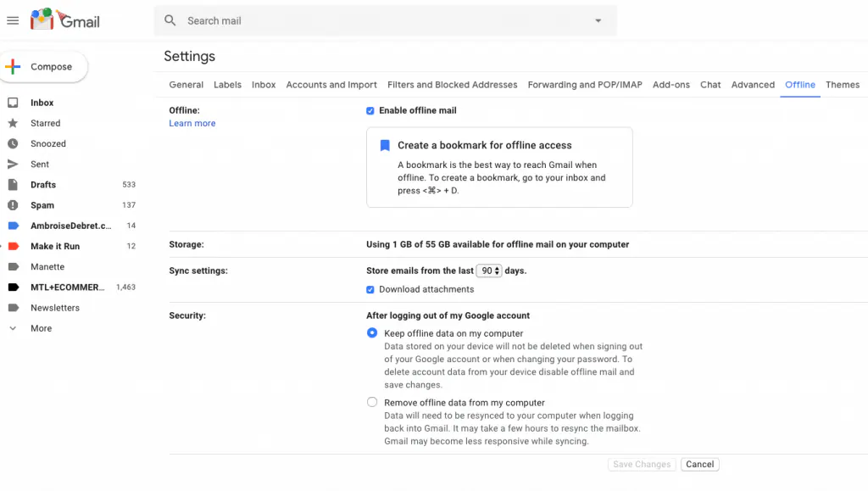This screenshot has width=868, height=491.
Task: Click the 14 count beside AmbroiseDebret
Action: point(131,226)
